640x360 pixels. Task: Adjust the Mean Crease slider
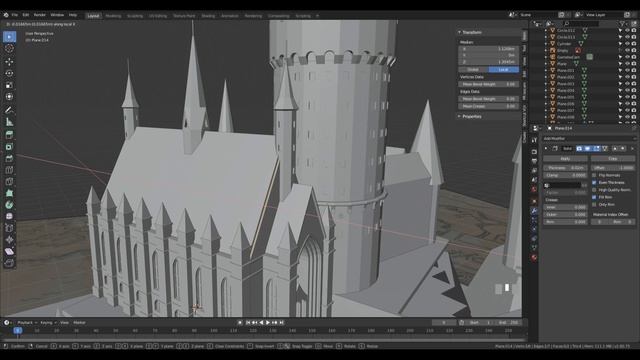pyautogui.click(x=489, y=106)
